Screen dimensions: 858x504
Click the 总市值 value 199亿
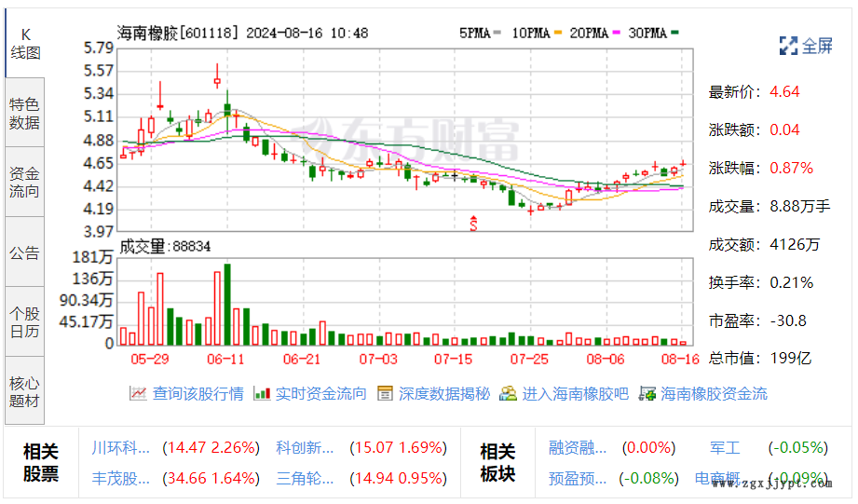pos(790,359)
